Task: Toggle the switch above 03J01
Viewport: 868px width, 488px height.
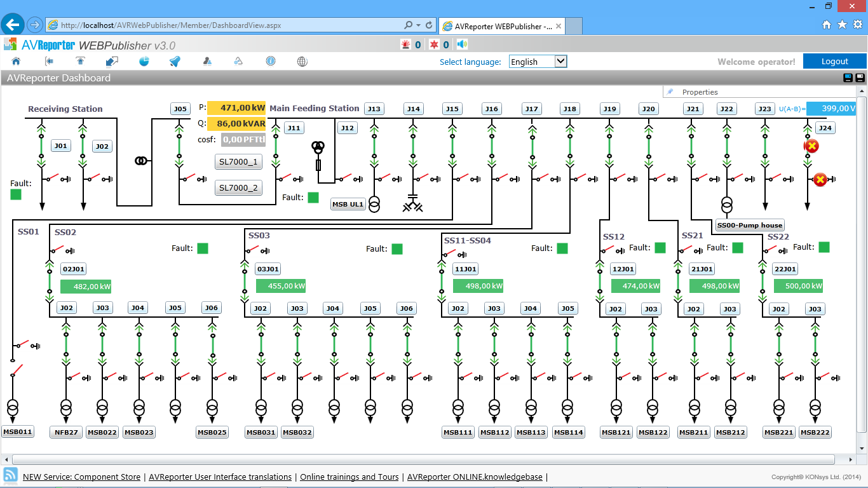Action: point(252,250)
